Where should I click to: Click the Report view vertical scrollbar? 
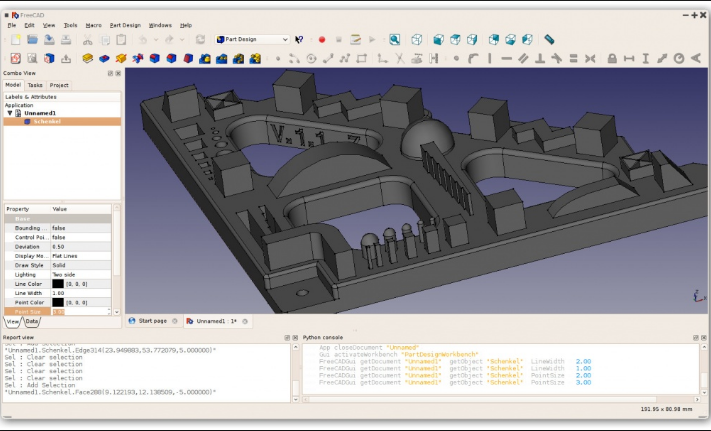coord(296,373)
